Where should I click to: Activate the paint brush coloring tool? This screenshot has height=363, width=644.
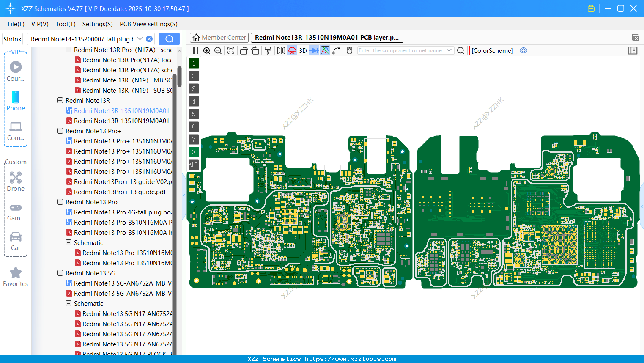coord(268,50)
